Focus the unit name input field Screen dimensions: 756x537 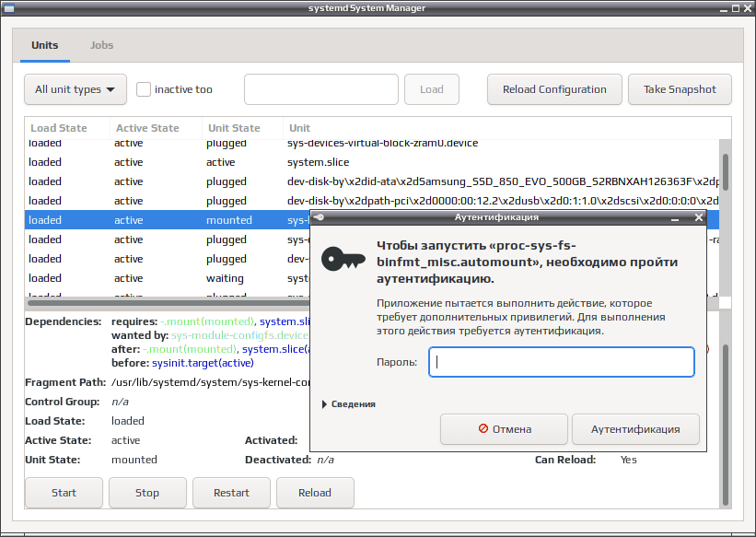click(321, 89)
